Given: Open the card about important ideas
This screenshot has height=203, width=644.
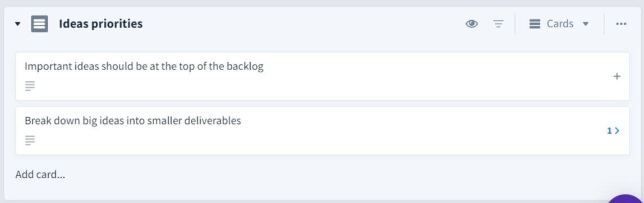Looking at the screenshot, I should coord(144,66).
